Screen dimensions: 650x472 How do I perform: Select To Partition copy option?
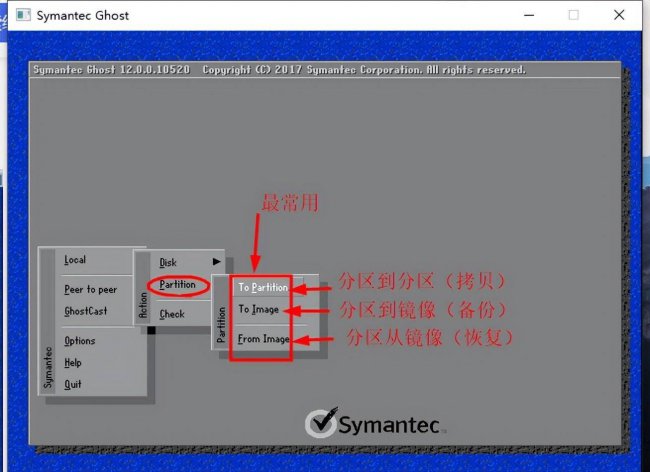coord(263,287)
